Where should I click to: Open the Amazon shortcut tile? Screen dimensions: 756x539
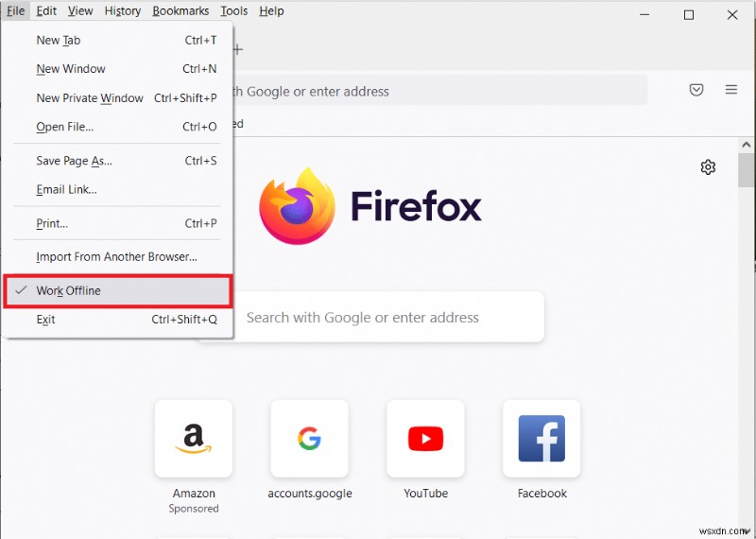[x=194, y=438]
